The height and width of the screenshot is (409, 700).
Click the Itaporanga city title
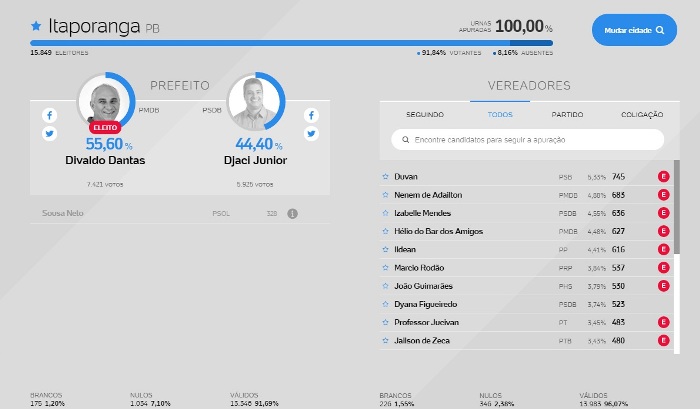click(x=94, y=26)
